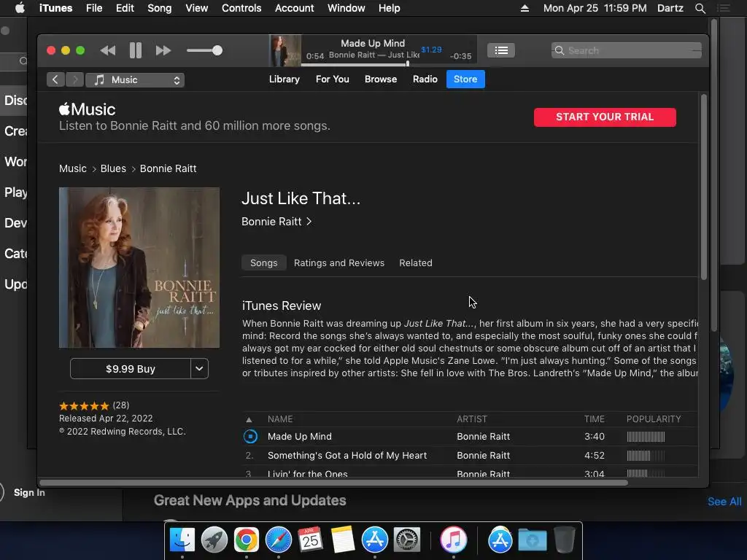The height and width of the screenshot is (560, 747).
Task: Open the Apple menu
Action: 20,8
